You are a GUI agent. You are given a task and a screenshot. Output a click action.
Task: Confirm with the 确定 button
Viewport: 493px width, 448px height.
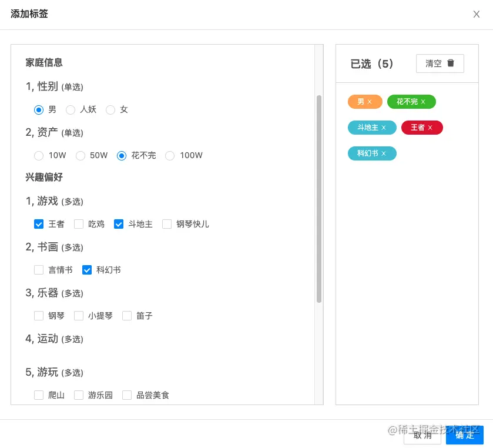[x=465, y=435]
